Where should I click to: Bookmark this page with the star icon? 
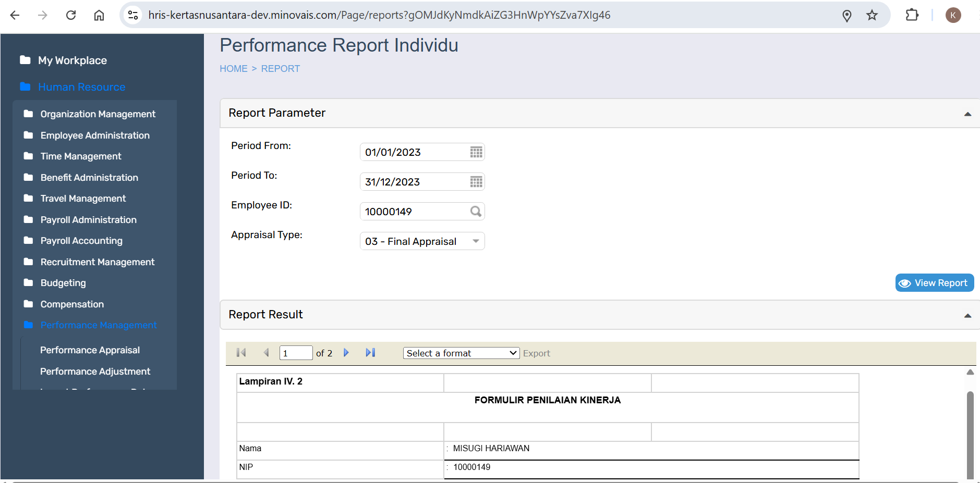coord(872,15)
